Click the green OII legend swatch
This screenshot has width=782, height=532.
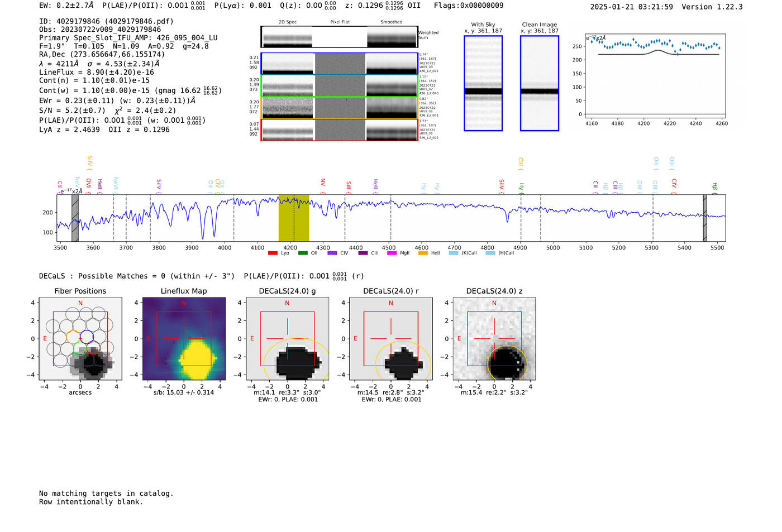303,253
